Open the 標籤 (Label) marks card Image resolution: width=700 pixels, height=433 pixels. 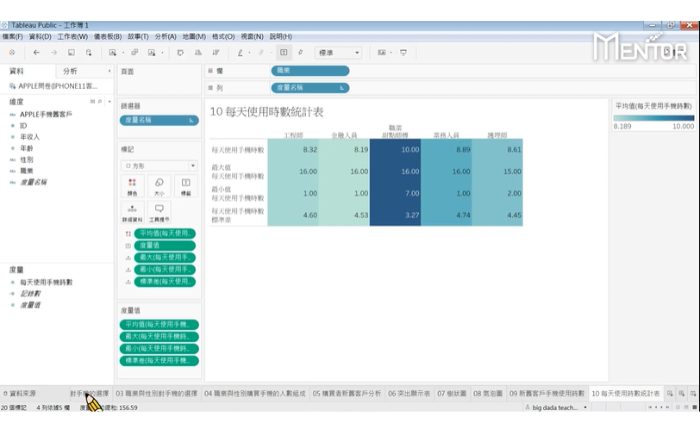click(186, 186)
